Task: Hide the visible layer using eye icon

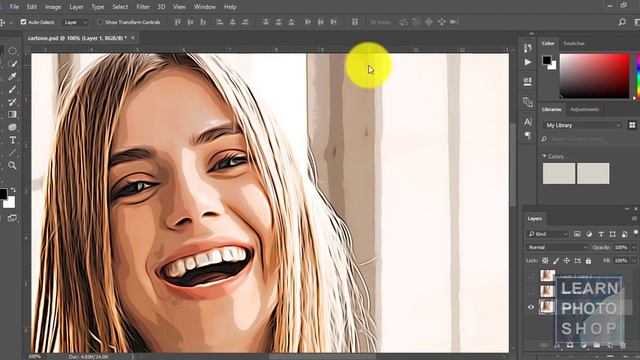Action: 531,307
